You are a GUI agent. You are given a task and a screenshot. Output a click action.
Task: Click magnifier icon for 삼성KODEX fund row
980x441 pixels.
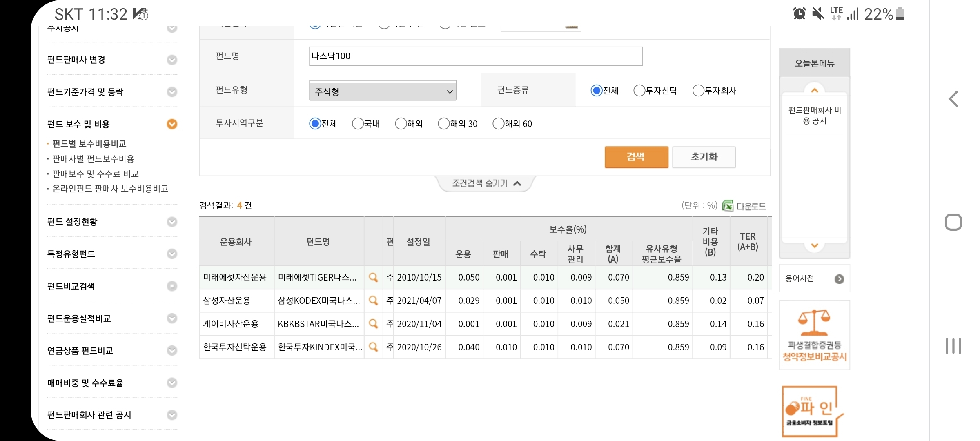click(373, 301)
